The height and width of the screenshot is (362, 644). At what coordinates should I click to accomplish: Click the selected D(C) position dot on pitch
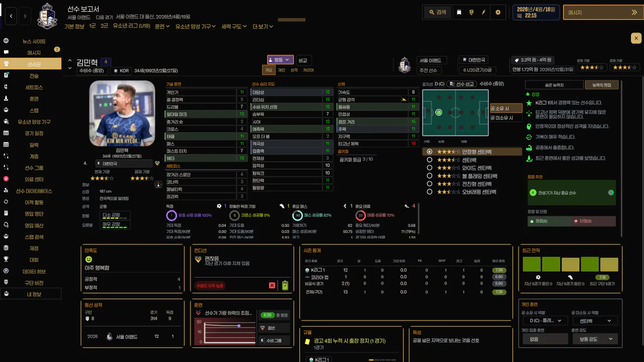click(x=439, y=113)
